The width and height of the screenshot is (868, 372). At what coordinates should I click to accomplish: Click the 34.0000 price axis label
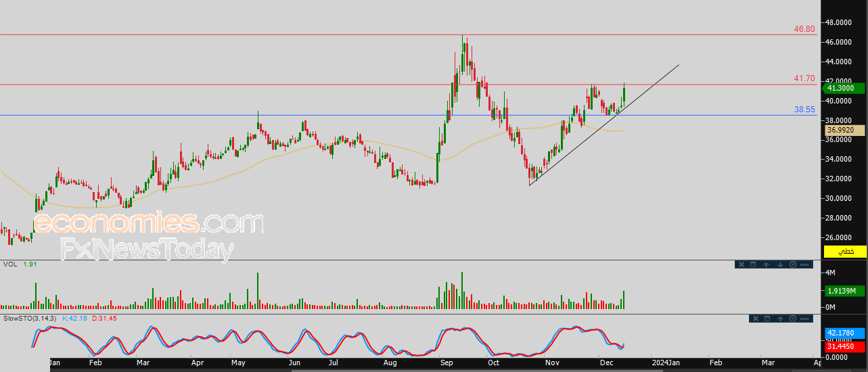click(838, 160)
